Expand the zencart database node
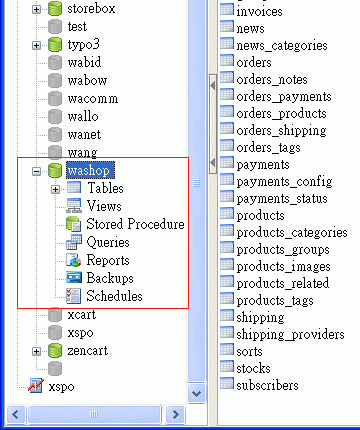Image resolution: width=360 pixels, height=430 pixels. 36,351
